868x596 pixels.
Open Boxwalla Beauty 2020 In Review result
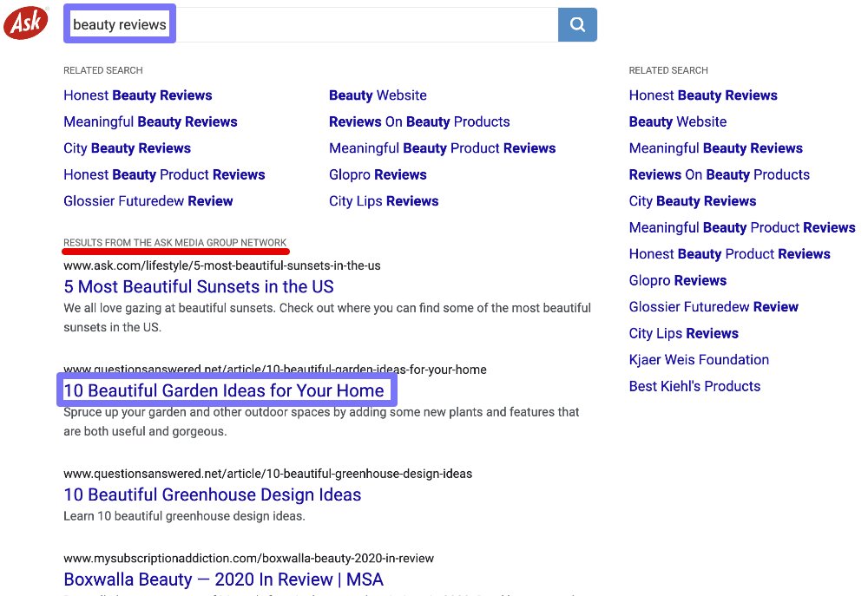[224, 580]
